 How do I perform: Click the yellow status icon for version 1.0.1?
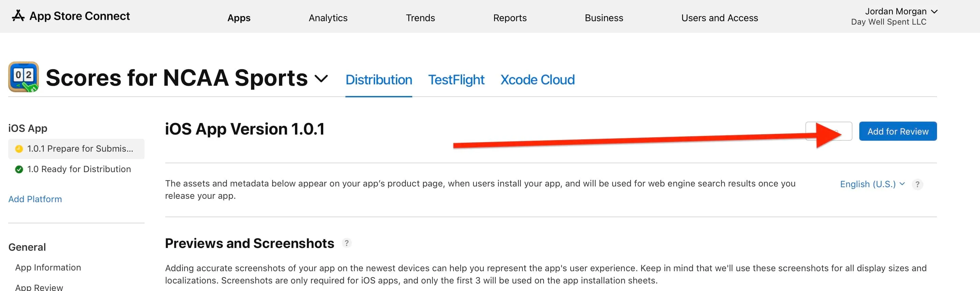19,149
